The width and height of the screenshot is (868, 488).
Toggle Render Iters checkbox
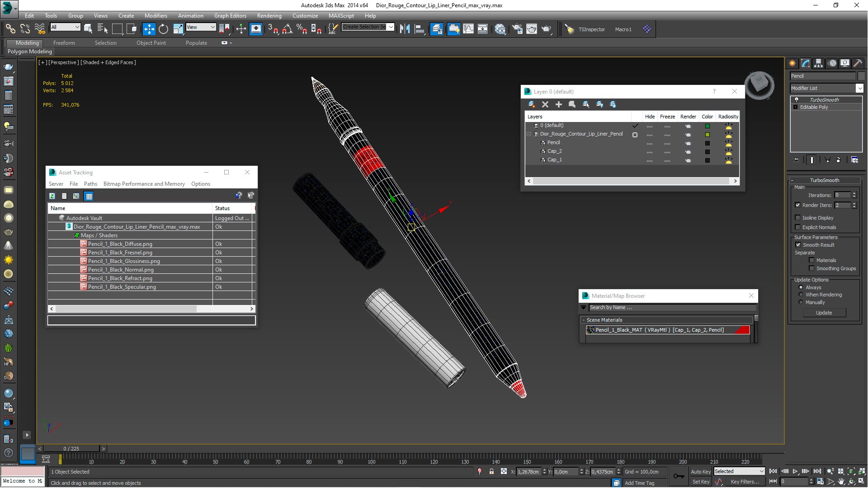[x=798, y=205]
